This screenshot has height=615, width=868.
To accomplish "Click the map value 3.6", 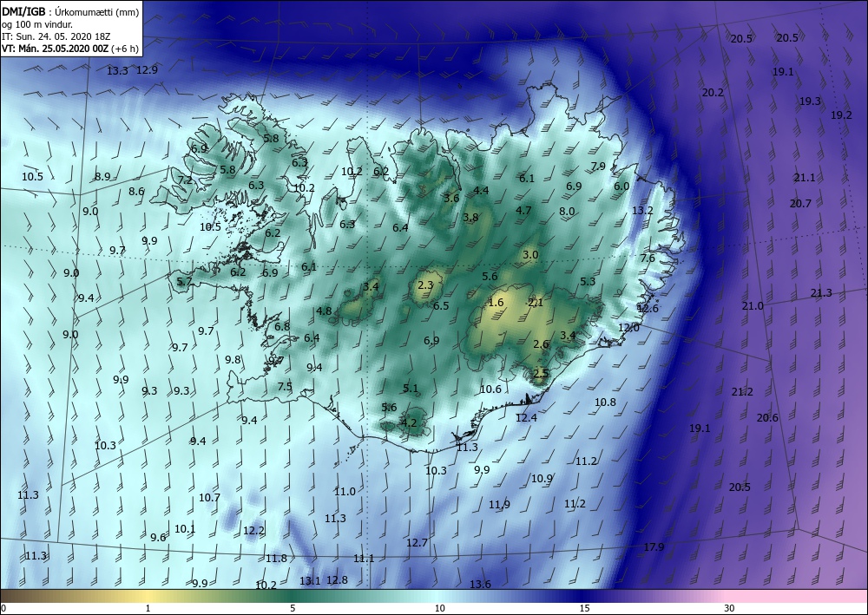I will (451, 198).
